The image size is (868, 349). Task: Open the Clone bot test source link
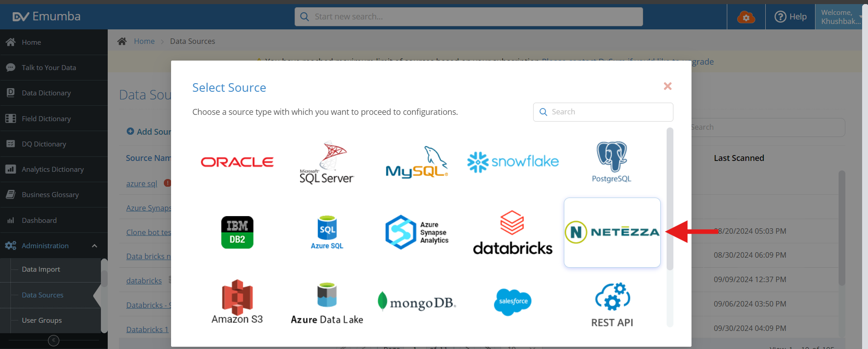148,232
